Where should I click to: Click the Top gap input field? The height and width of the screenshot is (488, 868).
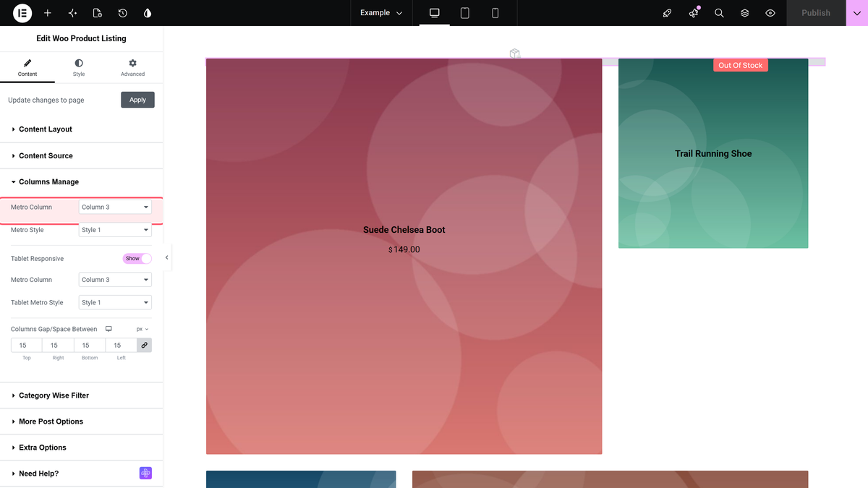(x=26, y=346)
